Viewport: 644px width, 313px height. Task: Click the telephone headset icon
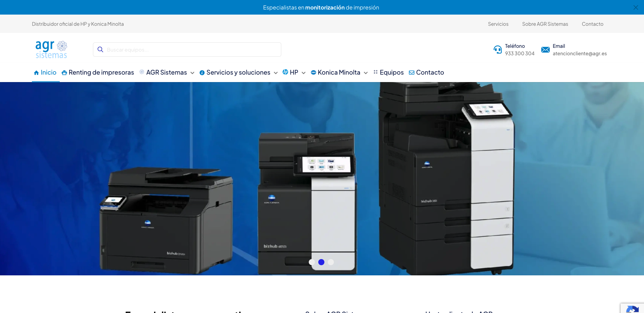(498, 50)
